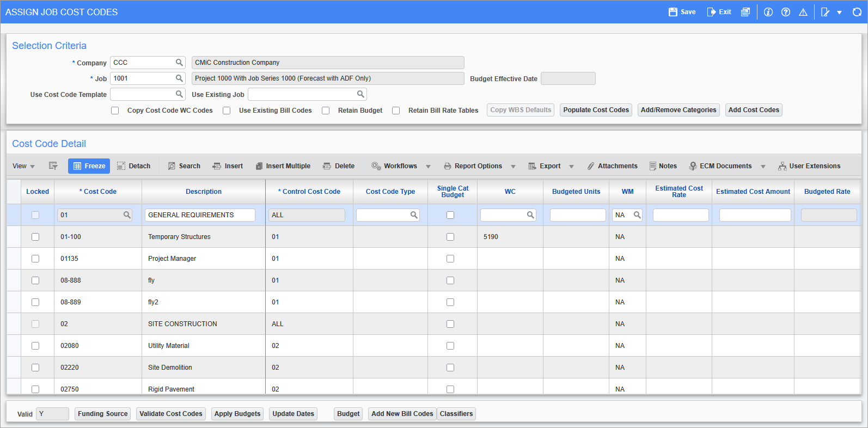Screen dimensions: 868x428
Task: Open Notes from the toolbar
Action: point(663,166)
